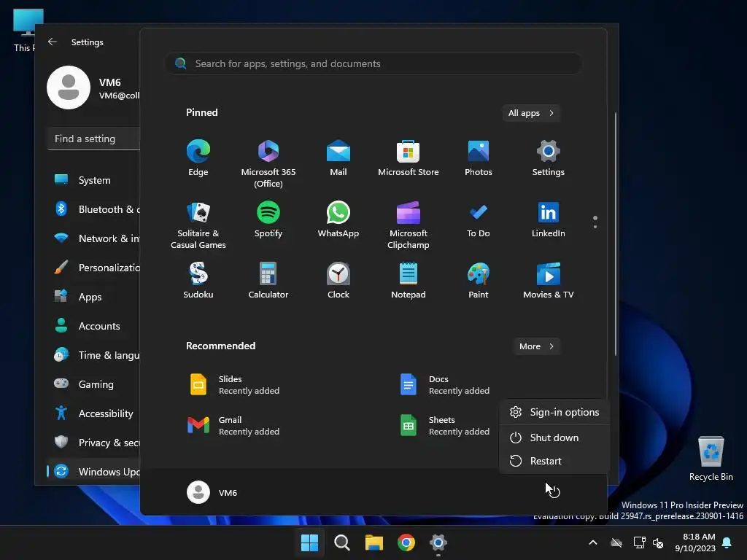Open Bluetooth & devices in Settings

pyautogui.click(x=94, y=209)
